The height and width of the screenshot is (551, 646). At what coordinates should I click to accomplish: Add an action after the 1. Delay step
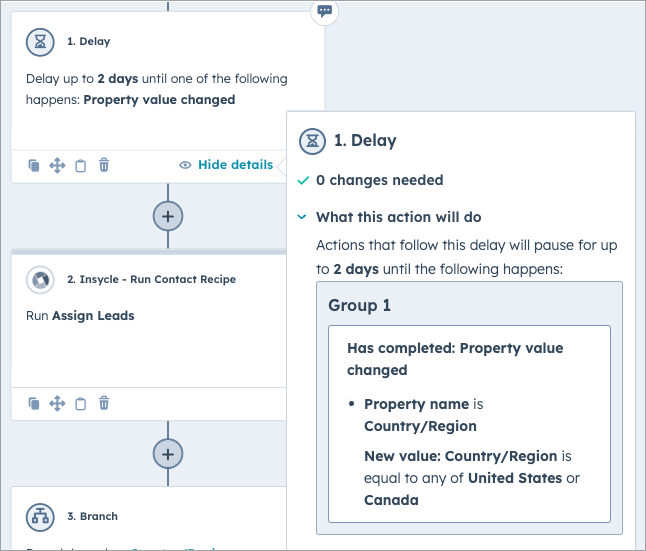pos(168,216)
